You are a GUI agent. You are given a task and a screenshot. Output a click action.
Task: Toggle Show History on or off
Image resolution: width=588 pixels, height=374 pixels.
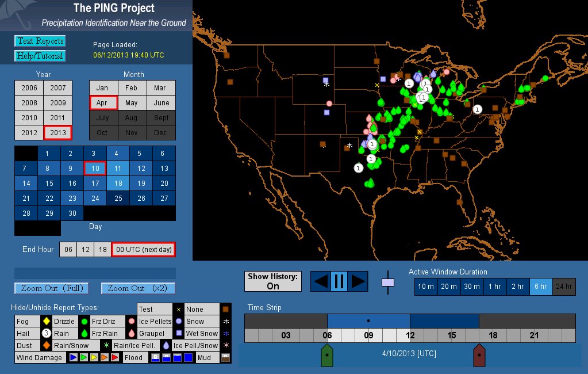(x=273, y=281)
